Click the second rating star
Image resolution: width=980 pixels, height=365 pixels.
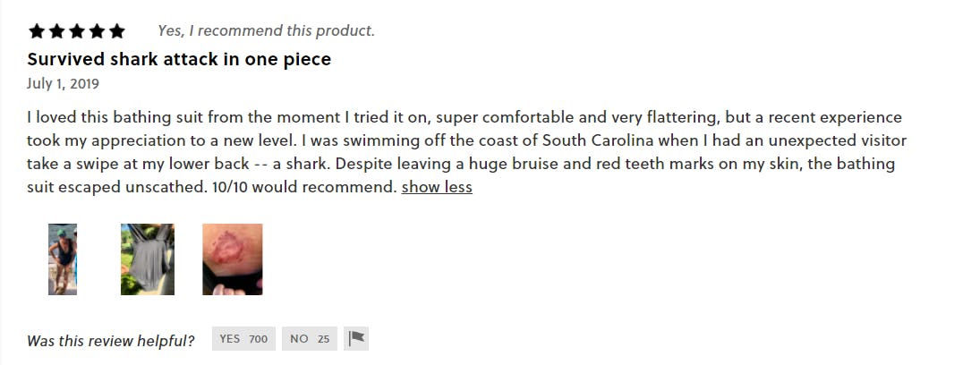tap(56, 31)
